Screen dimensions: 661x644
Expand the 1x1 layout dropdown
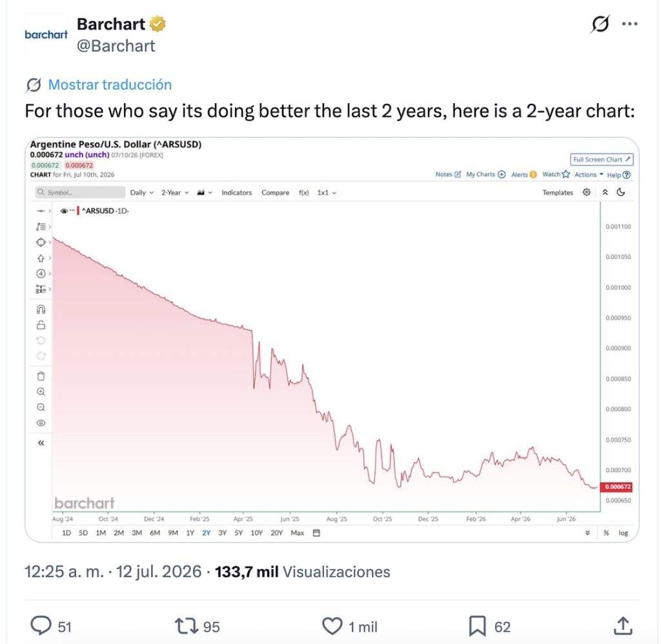327,192
